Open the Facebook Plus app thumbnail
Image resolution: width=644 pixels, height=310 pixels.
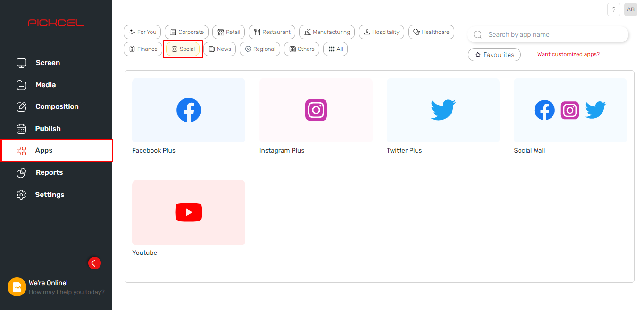(189, 110)
